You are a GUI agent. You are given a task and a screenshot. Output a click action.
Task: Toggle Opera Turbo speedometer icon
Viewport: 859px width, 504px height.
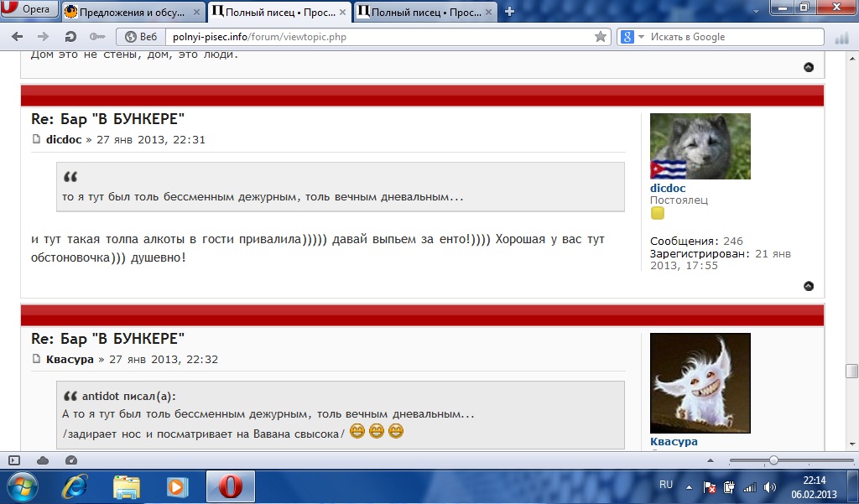71,460
